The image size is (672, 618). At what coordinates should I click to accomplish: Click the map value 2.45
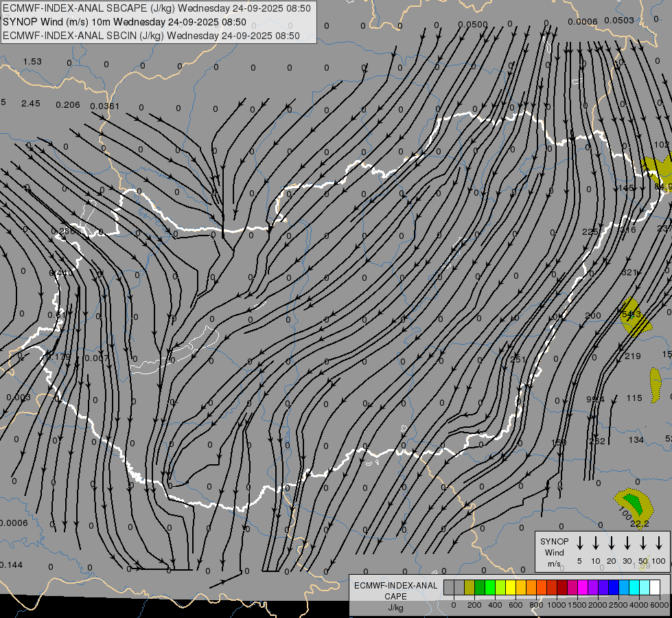tap(30, 104)
